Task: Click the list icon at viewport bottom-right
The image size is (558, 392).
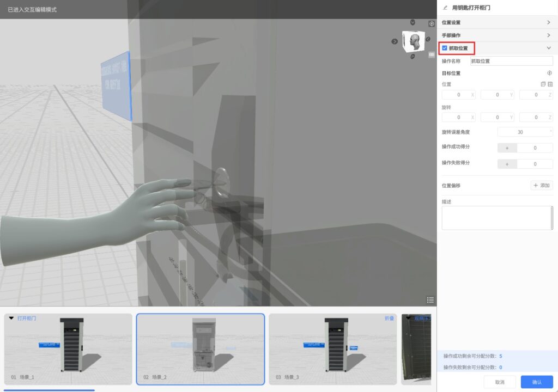Action: (430, 300)
